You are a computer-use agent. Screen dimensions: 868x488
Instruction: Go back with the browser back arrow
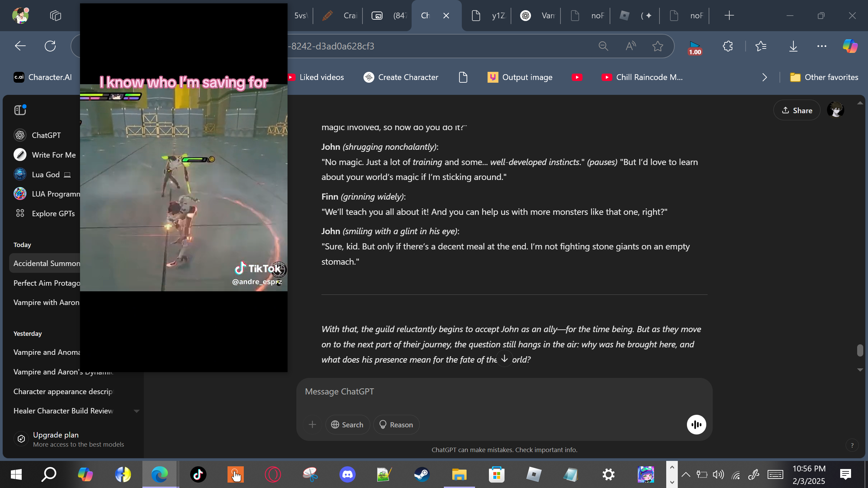(x=20, y=46)
